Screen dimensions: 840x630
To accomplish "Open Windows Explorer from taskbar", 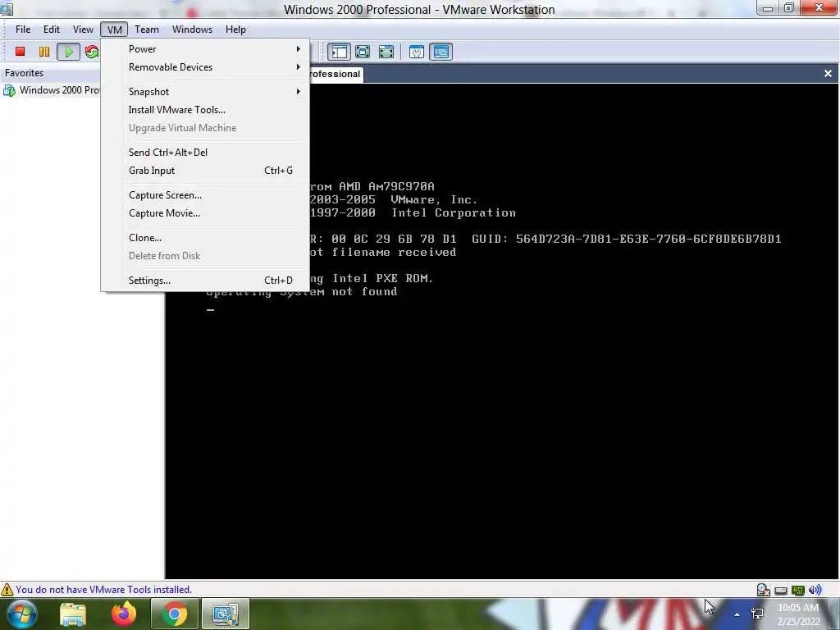I will (x=73, y=614).
